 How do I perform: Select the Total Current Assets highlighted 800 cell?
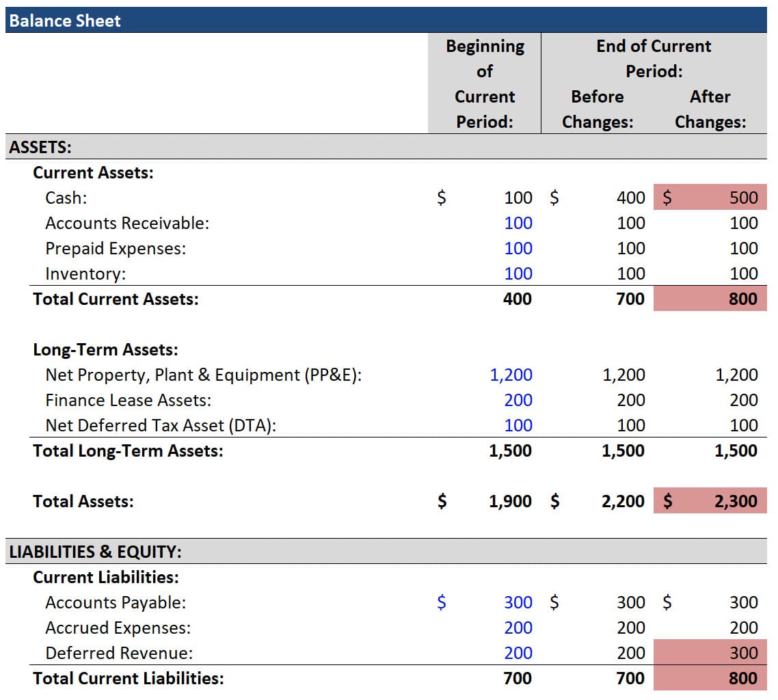click(x=745, y=299)
